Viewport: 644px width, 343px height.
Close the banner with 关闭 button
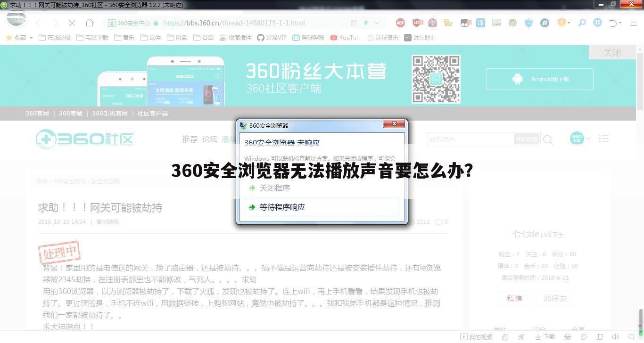[x=612, y=52]
